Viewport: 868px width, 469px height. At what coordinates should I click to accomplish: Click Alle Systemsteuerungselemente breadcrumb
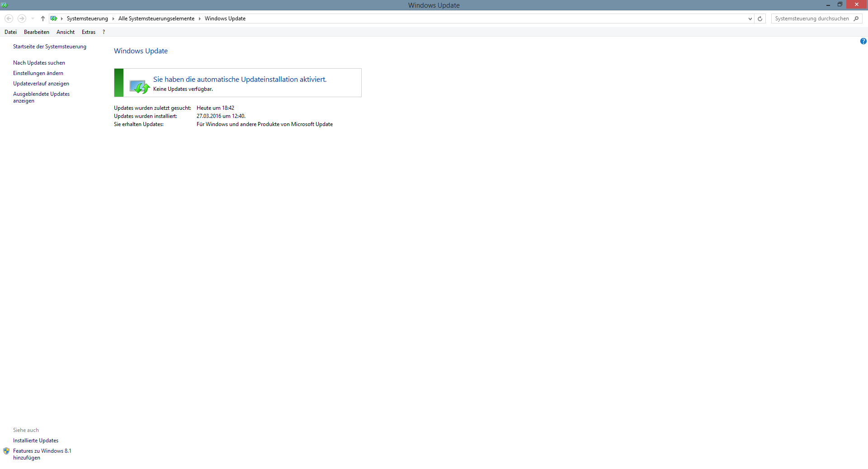click(x=156, y=19)
